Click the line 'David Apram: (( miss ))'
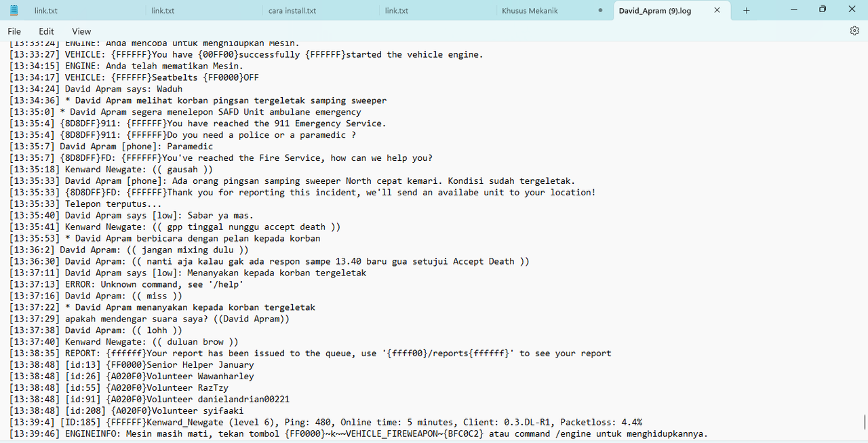Screen dimensions: 868x443 pyautogui.click(x=96, y=296)
